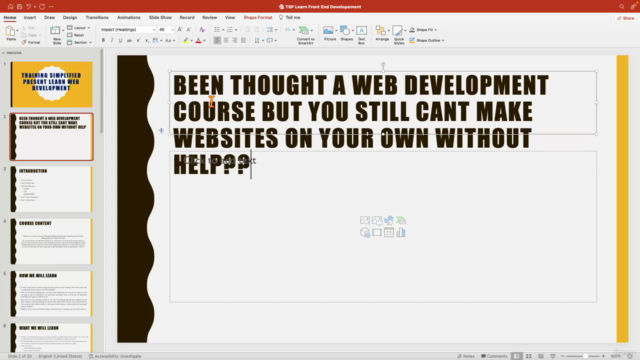Insert a table via placeholder icon
The height and width of the screenshot is (360, 640).
pyautogui.click(x=389, y=233)
